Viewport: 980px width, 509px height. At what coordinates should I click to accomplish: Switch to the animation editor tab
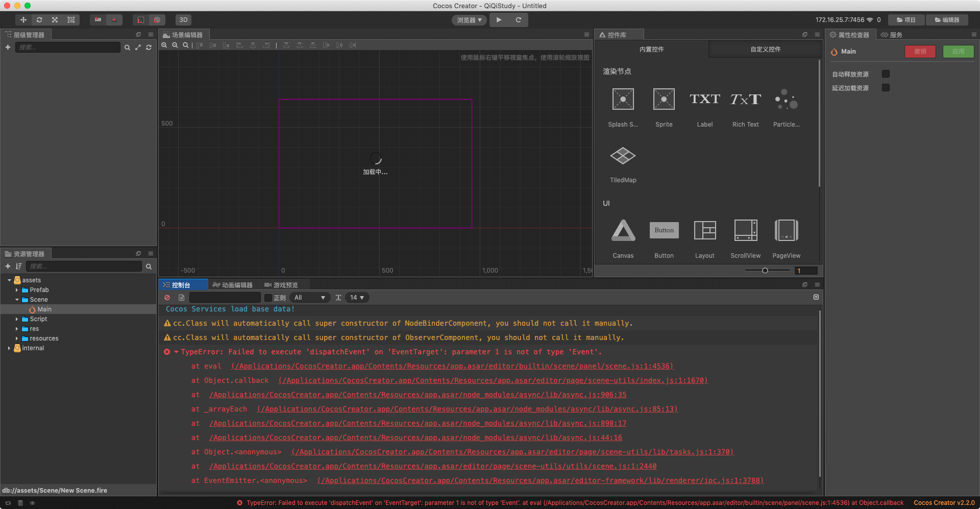(233, 285)
